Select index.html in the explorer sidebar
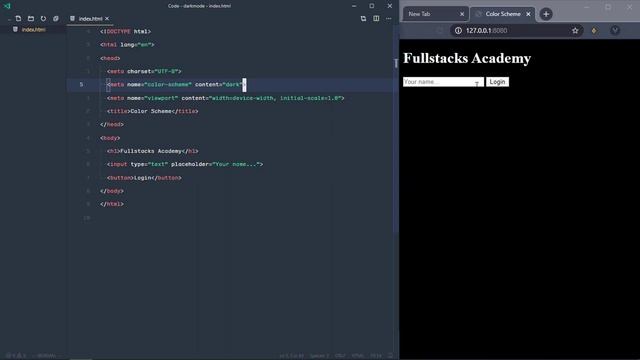Viewport: 640px width, 360px height. tap(33, 29)
